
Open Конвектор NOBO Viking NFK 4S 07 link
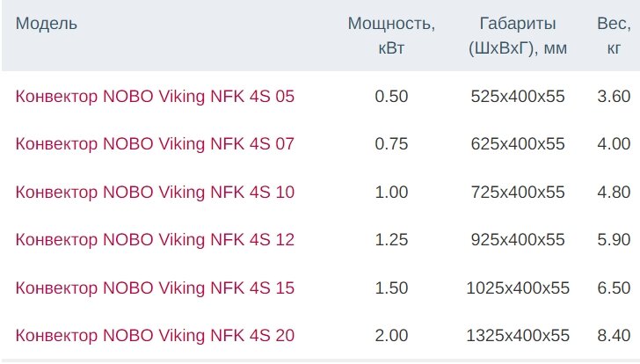click(155, 143)
